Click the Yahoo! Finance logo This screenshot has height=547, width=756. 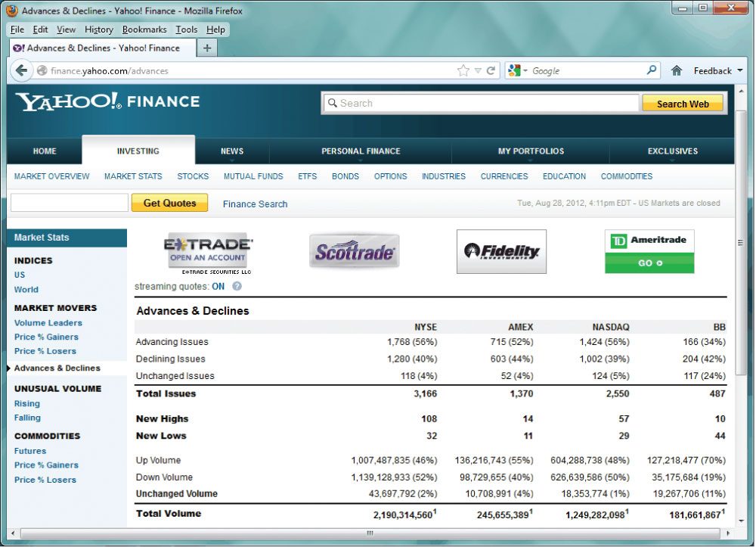click(107, 101)
